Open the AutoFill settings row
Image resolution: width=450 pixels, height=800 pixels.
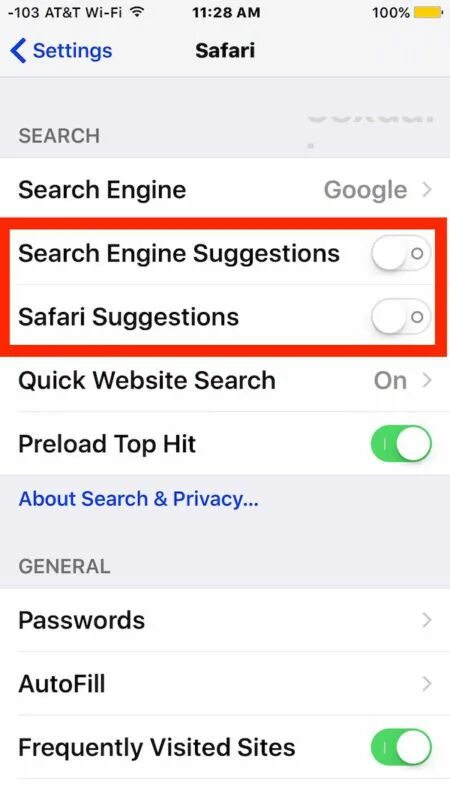click(225, 684)
